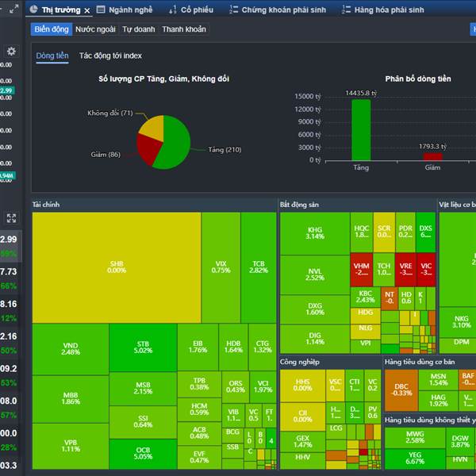This screenshot has height=476, width=476.
Task: Close the Thị trường tab with its x
Action: tap(87, 10)
